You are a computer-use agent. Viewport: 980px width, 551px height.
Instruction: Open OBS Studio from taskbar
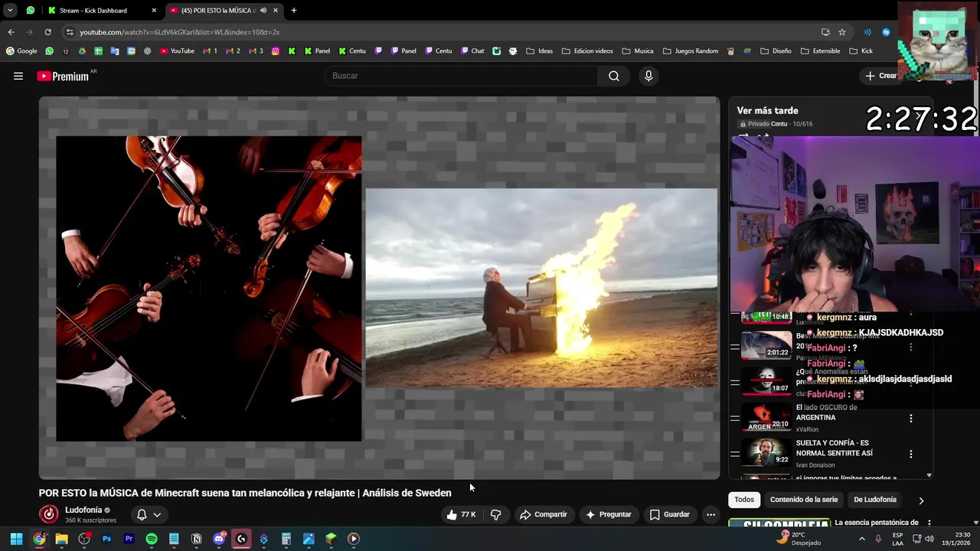[84, 539]
